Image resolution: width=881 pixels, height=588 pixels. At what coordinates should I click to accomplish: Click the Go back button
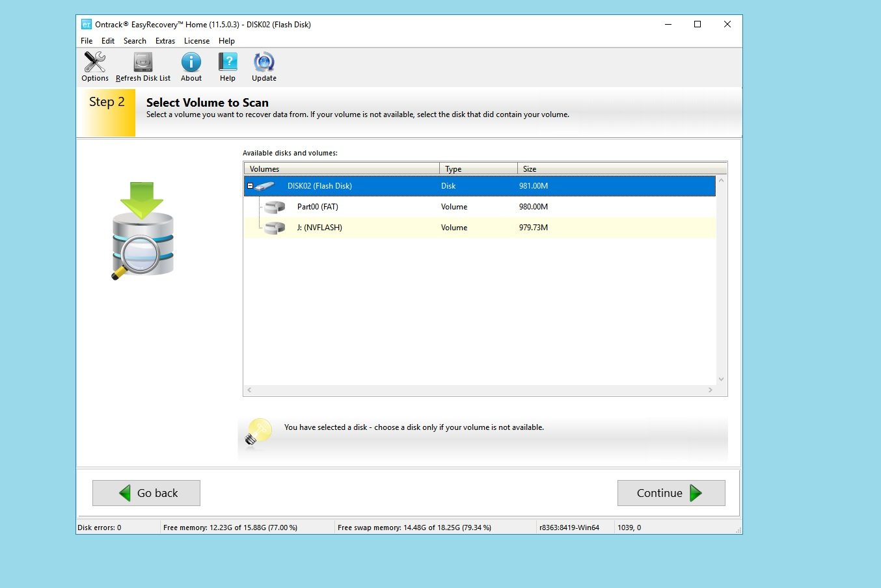(146, 493)
